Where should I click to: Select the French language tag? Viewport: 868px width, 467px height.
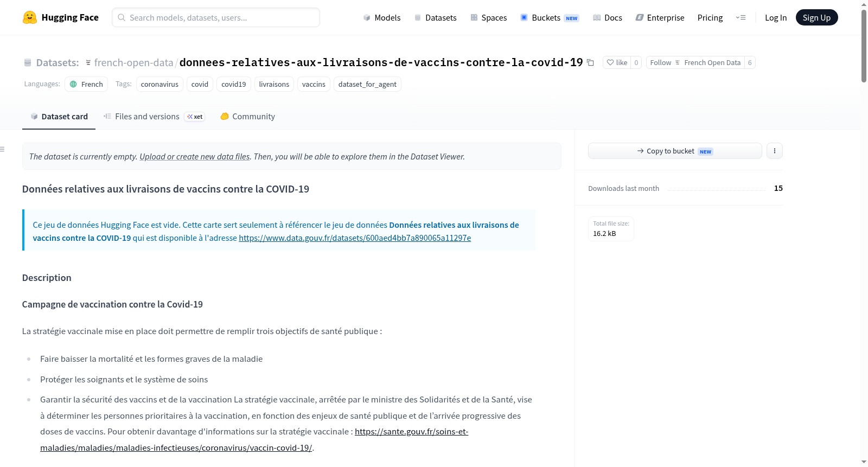tap(86, 84)
